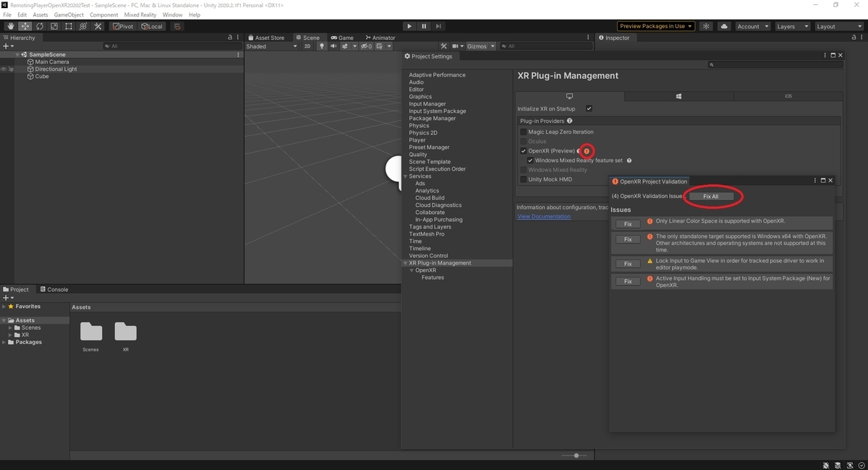Toggle scene audio icon in Scene view
Screen dimensions: 868x470
(333, 46)
